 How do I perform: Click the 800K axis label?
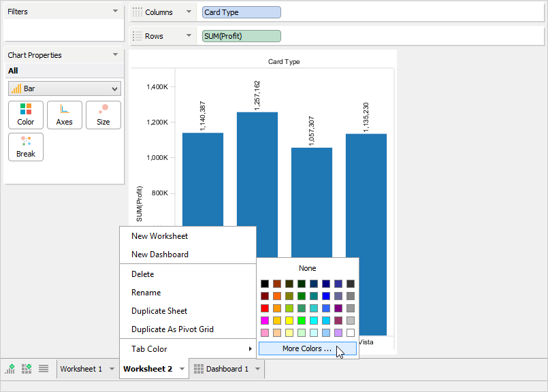pyautogui.click(x=160, y=193)
